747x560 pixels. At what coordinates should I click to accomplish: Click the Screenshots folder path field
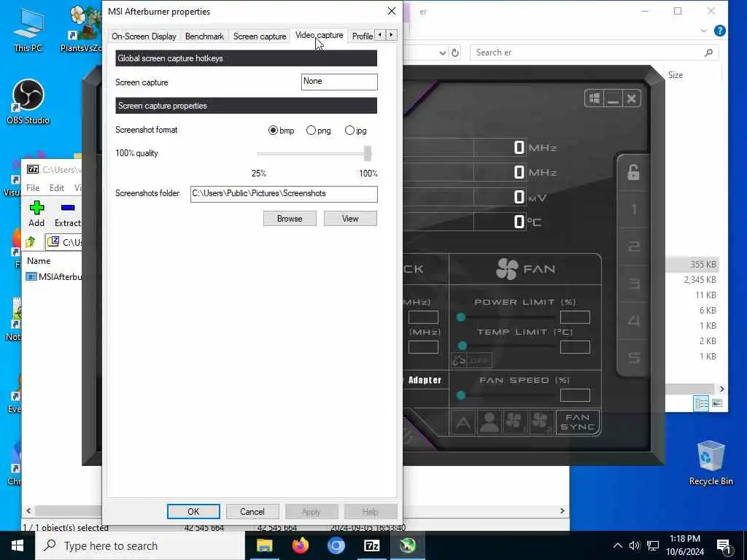pyautogui.click(x=284, y=194)
